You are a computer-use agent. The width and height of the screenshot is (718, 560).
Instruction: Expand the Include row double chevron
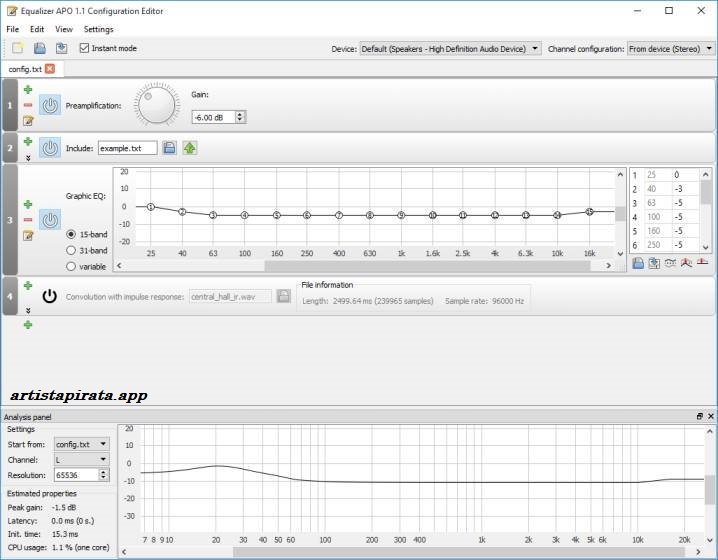(x=28, y=158)
